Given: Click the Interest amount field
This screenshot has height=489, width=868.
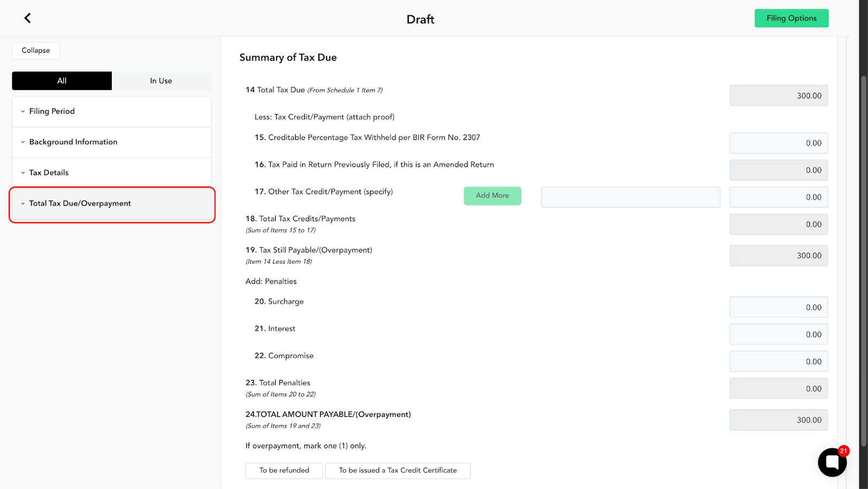Looking at the screenshot, I should click(778, 334).
